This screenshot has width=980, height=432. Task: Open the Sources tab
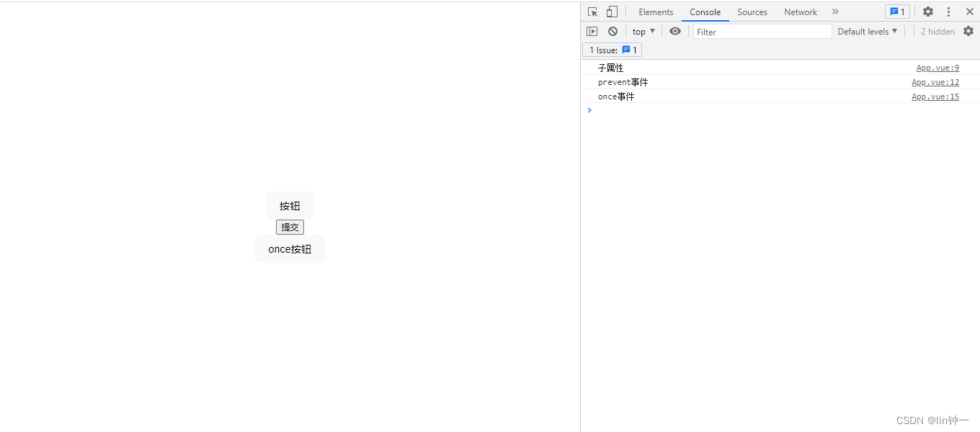[x=752, y=12]
